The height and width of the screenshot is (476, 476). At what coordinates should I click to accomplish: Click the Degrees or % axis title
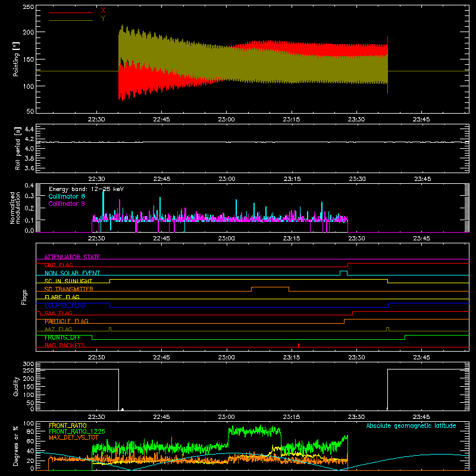coord(16,446)
